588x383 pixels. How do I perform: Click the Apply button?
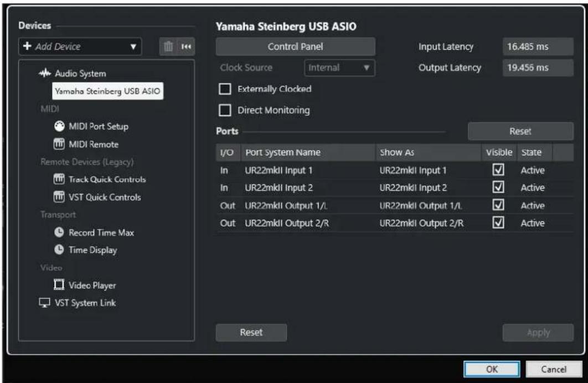point(538,333)
